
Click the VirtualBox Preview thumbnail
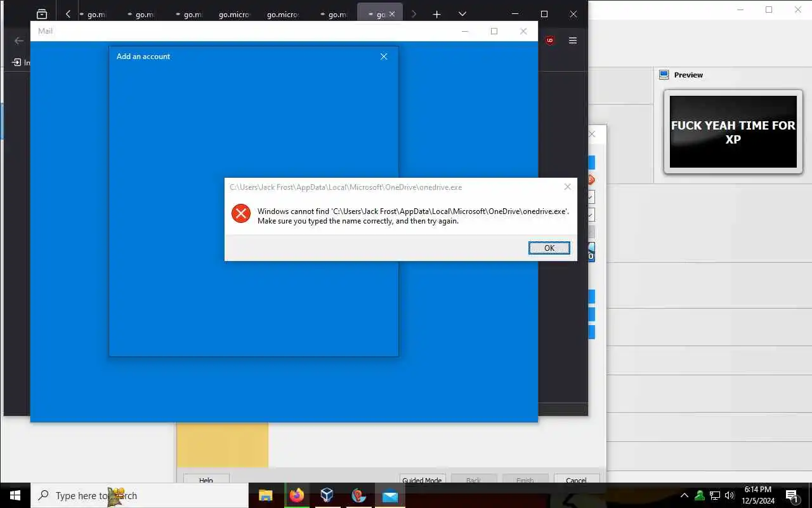click(x=733, y=132)
